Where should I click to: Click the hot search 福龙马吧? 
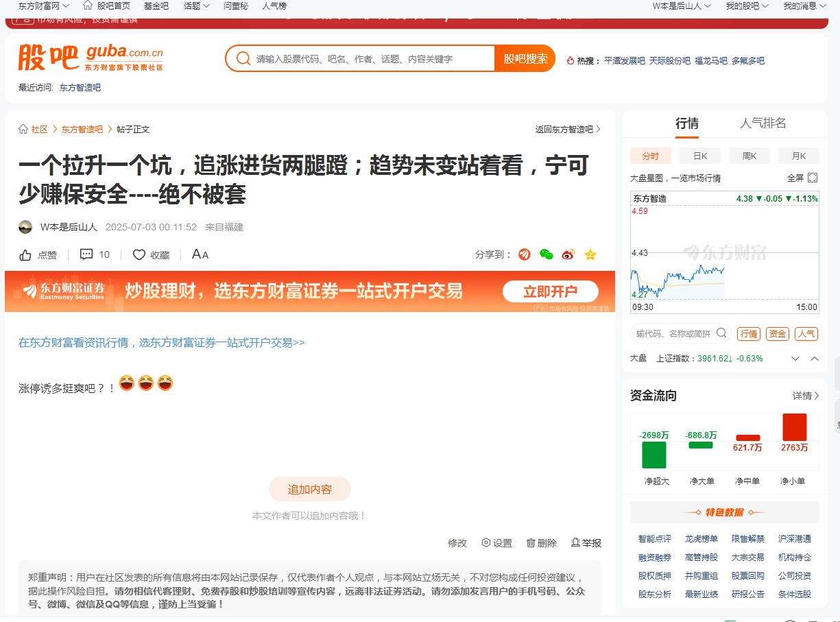coord(711,60)
